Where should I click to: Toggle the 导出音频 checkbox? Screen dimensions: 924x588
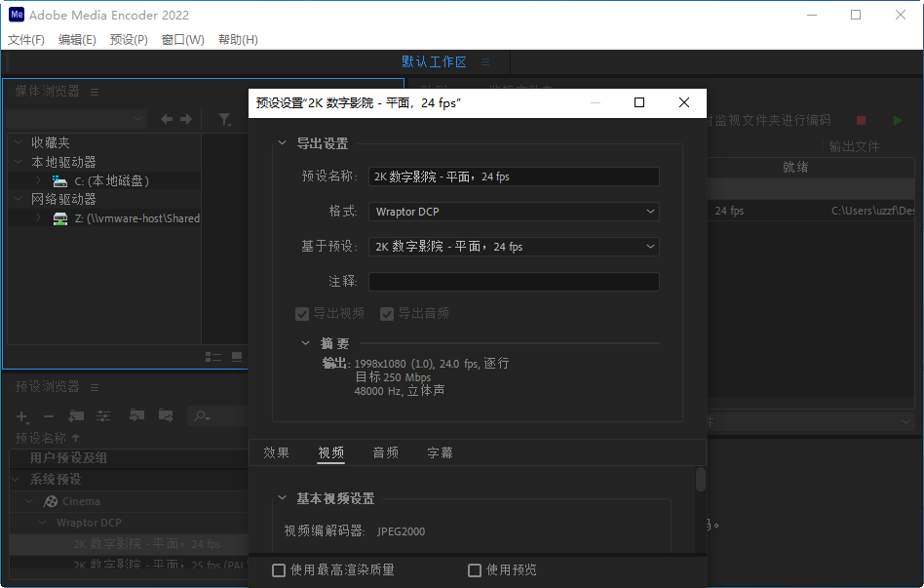click(387, 314)
